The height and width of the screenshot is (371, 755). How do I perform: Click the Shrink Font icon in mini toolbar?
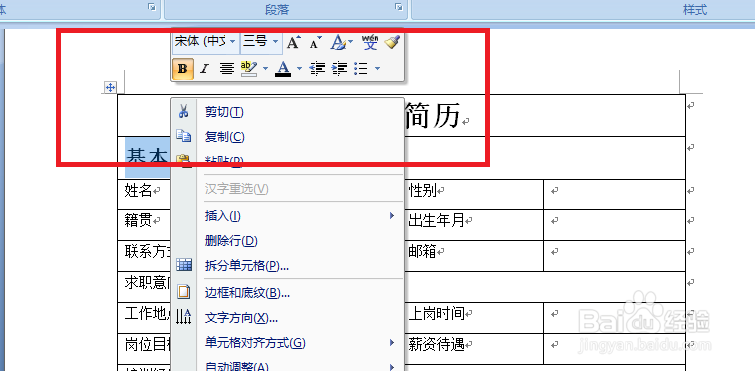click(x=315, y=43)
